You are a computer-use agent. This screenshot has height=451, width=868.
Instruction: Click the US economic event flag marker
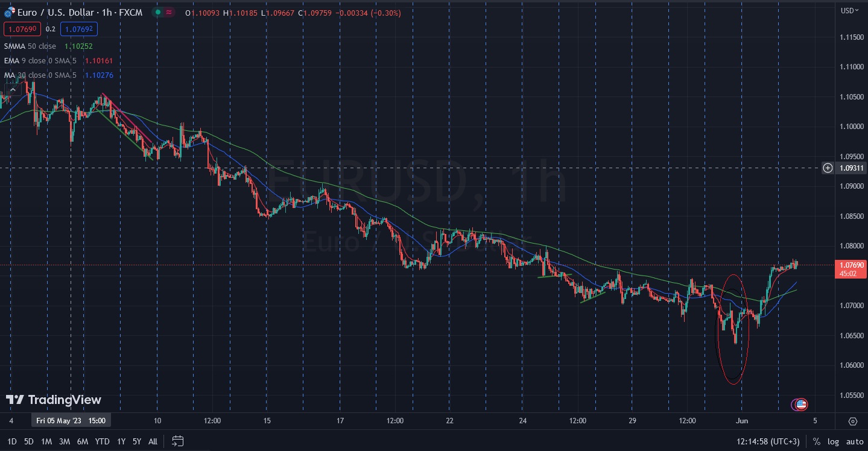click(800, 404)
